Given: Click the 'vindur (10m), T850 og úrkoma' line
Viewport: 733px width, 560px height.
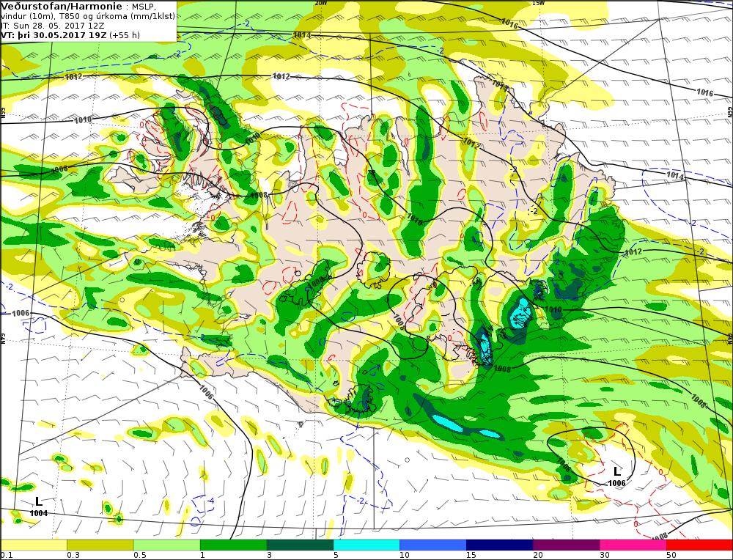Looking at the screenshot, I should 88,16.
